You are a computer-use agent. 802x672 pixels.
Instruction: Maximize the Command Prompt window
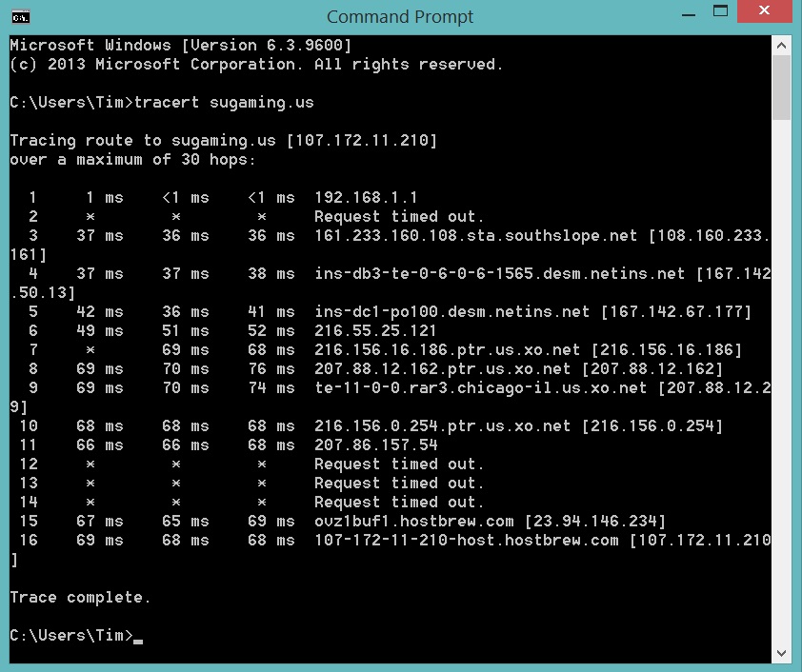click(x=720, y=11)
